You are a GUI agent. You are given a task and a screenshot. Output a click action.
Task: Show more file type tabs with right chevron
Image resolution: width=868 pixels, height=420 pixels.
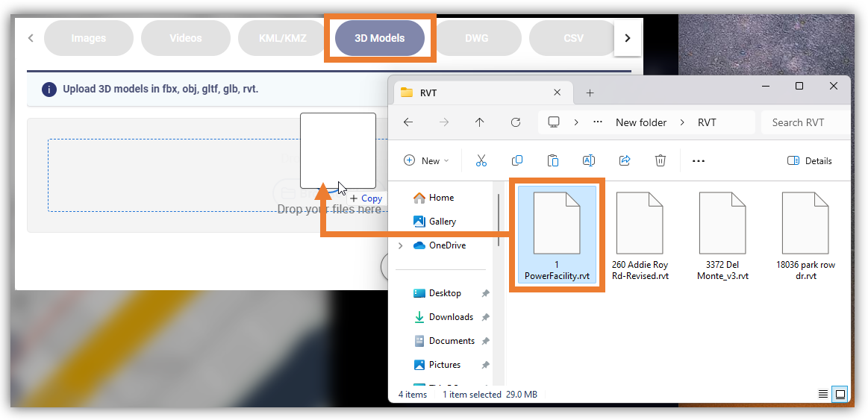coord(627,38)
